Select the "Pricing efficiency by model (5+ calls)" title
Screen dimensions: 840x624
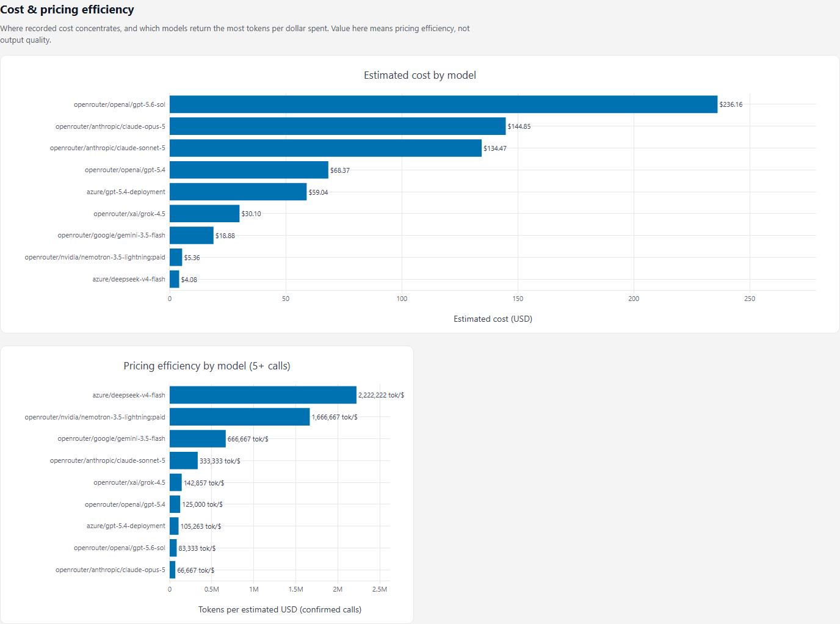click(x=207, y=366)
